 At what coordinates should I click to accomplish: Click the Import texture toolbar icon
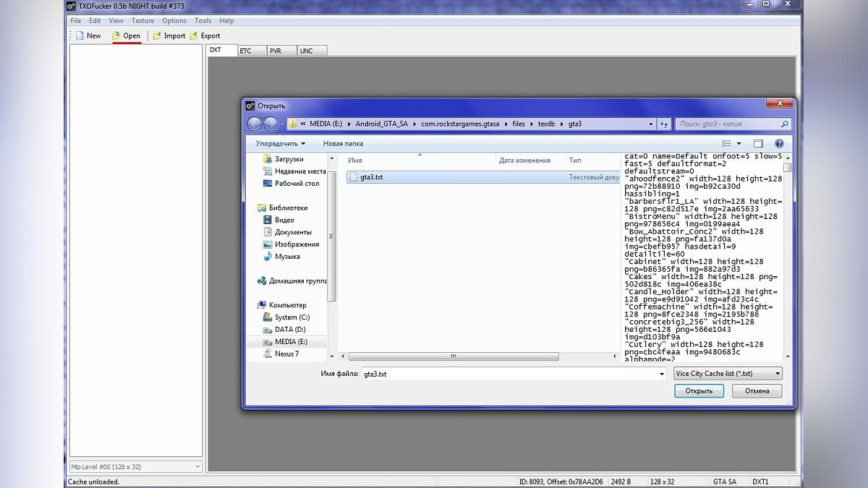pyautogui.click(x=157, y=35)
